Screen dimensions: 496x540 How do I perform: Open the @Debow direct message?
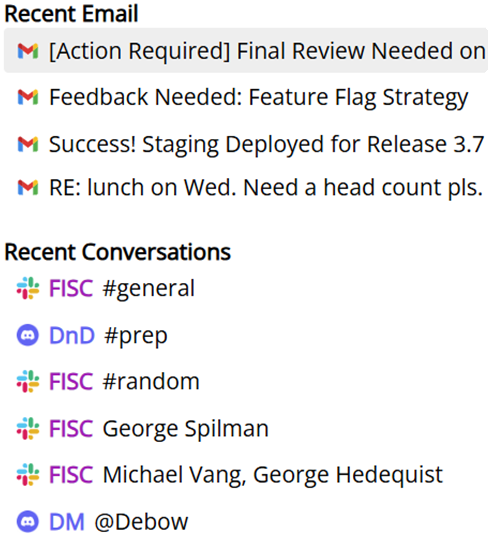142,522
